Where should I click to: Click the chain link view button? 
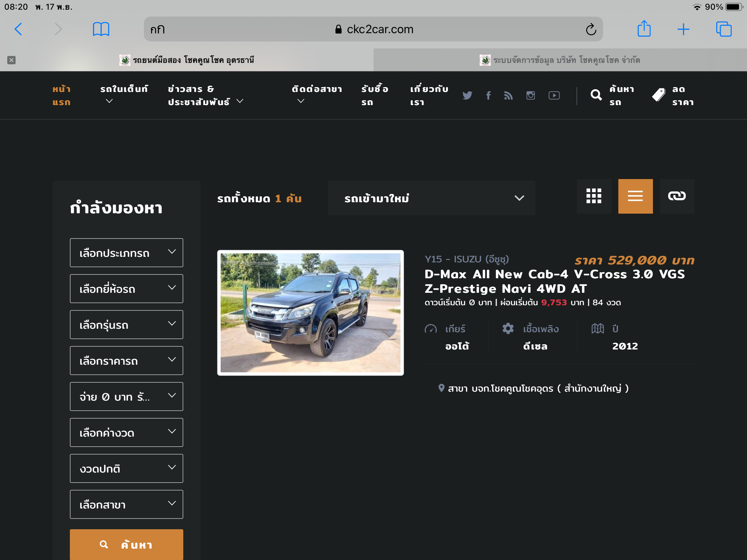(677, 196)
